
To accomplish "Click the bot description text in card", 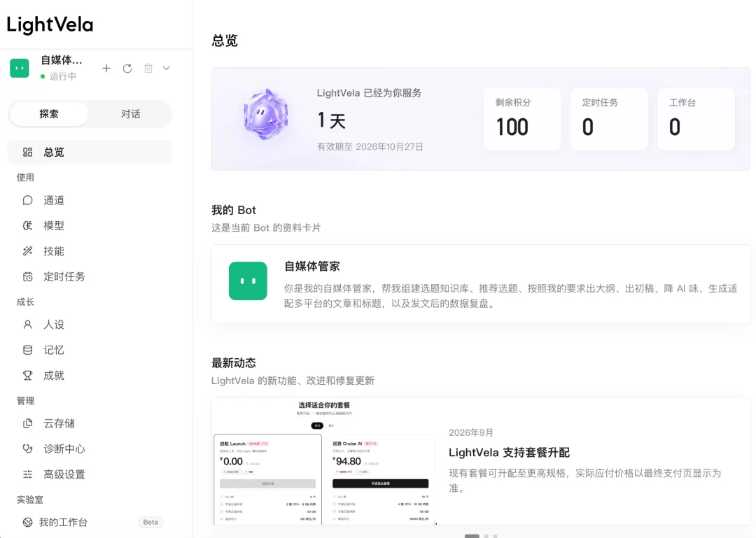I will click(x=510, y=296).
